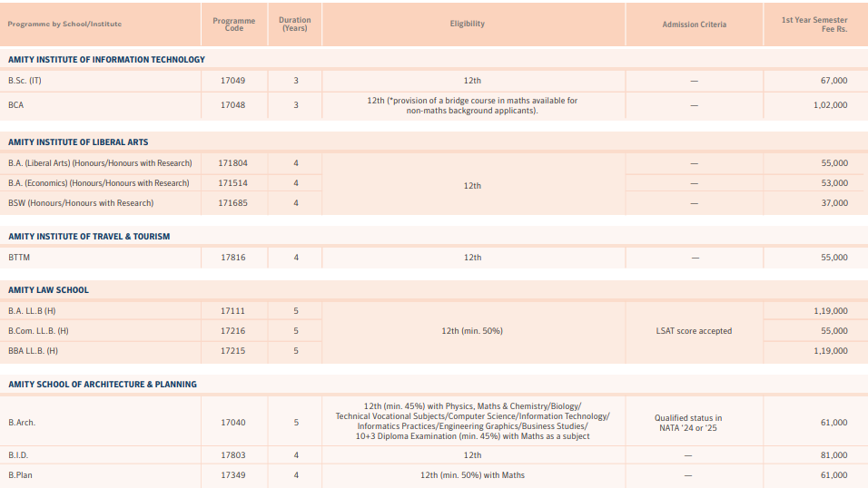This screenshot has width=868, height=488.
Task: Click the 1,02,000 fee value
Action: pyautogui.click(x=831, y=105)
